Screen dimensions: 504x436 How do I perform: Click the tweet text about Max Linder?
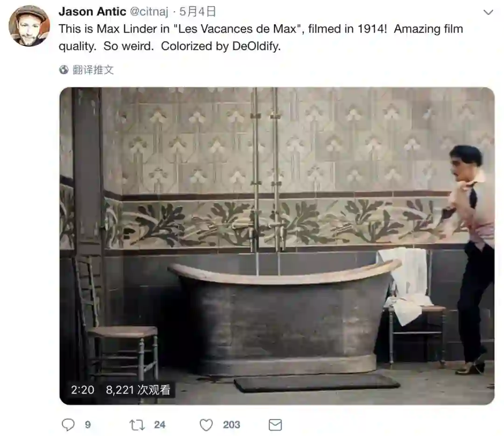tap(261, 37)
